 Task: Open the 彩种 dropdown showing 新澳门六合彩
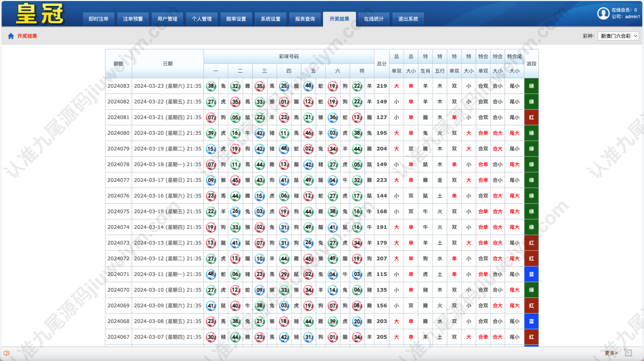tap(618, 36)
